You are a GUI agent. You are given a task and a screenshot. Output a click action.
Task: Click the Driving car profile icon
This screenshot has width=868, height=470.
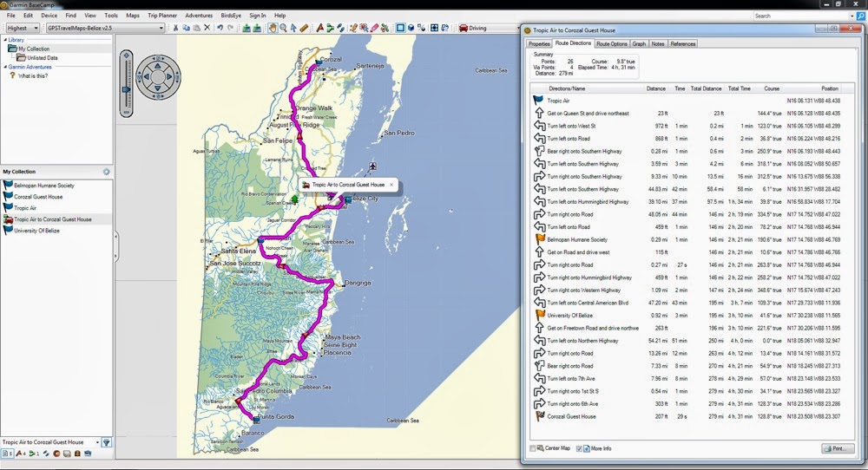coord(464,28)
